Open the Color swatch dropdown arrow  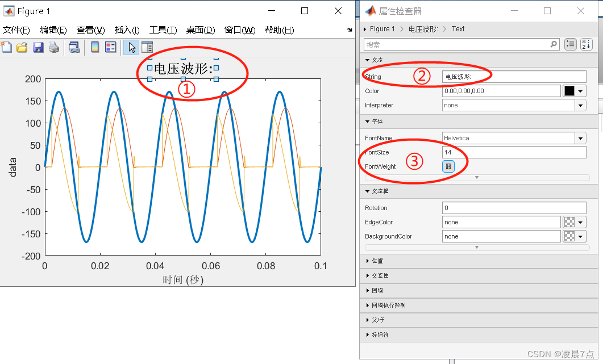coord(580,91)
